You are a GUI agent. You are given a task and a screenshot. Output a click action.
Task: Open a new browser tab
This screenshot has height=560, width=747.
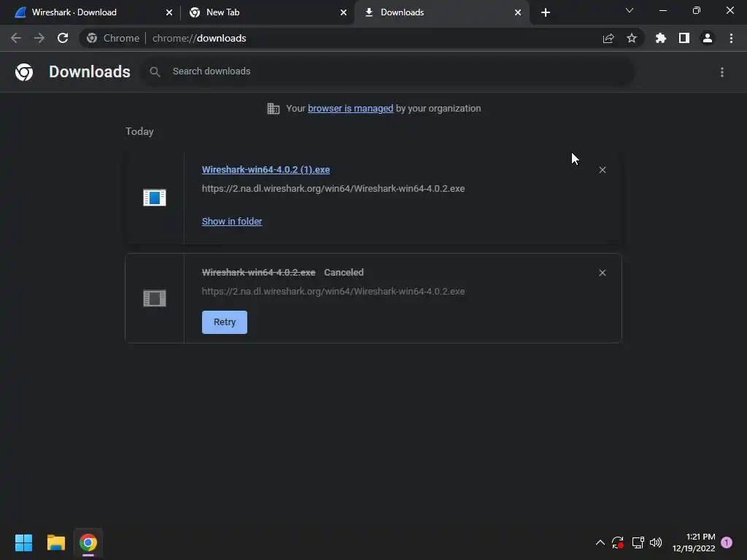[x=546, y=12]
